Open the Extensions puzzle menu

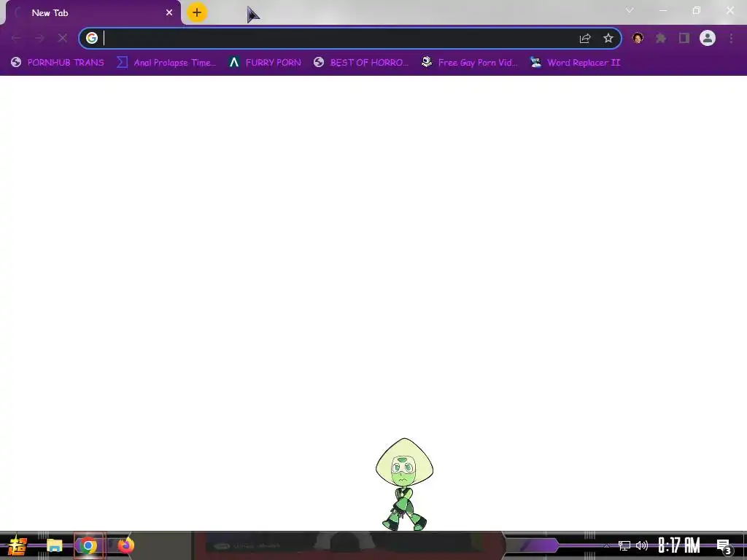coord(661,38)
